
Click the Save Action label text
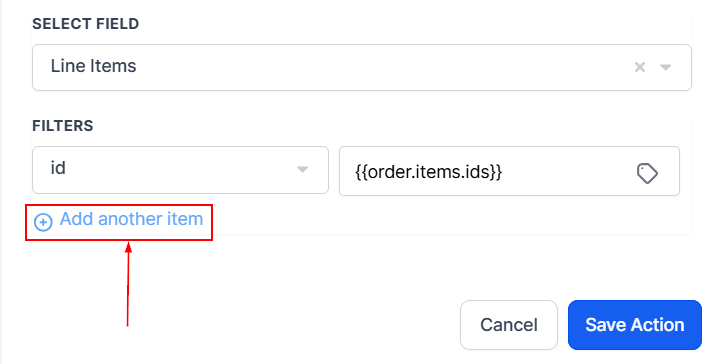tap(634, 325)
